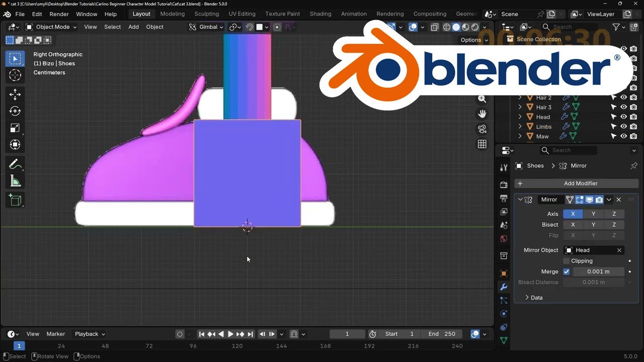
Task: Select the Transform tool
Action: point(15,145)
